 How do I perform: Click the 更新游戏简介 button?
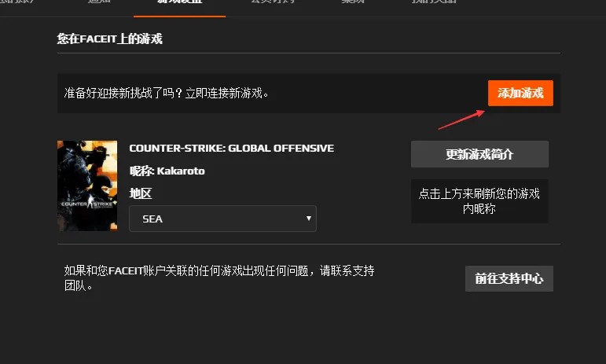click(479, 154)
